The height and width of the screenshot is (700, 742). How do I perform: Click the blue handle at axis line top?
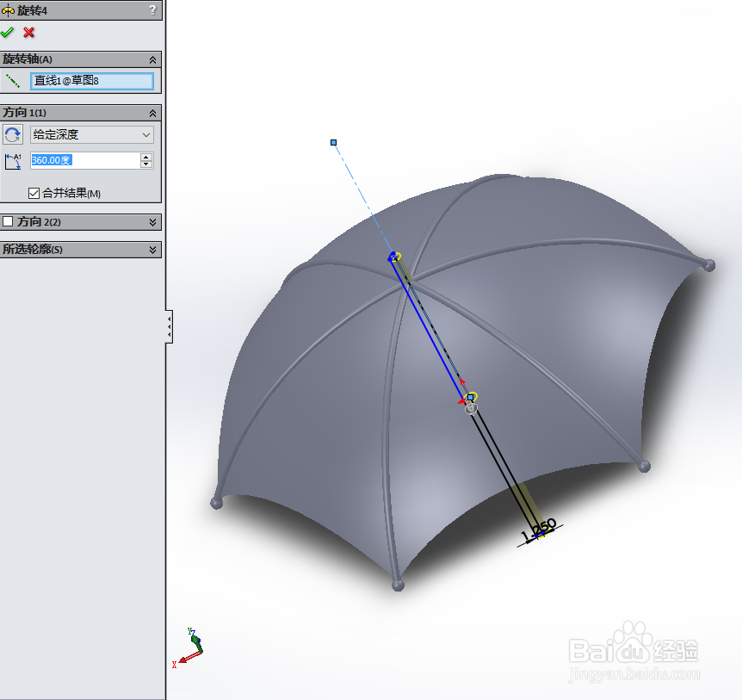tap(334, 142)
